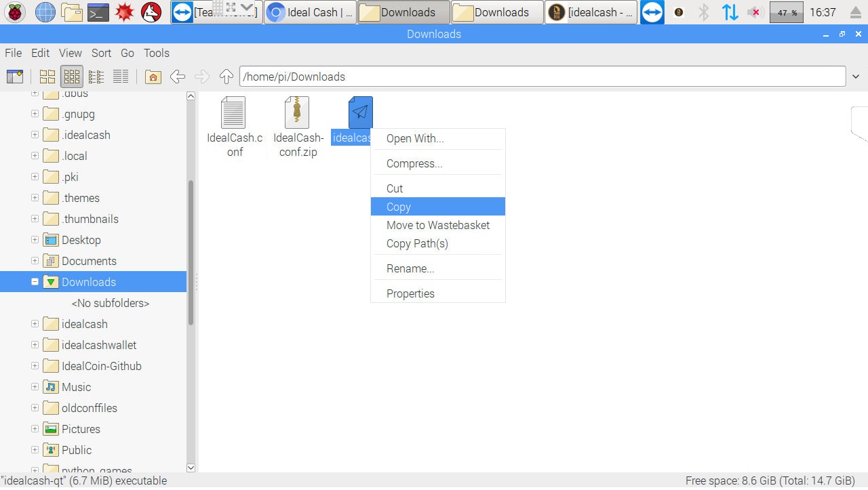Go to the home folder
Screen dimensions: 868x490
(153, 77)
